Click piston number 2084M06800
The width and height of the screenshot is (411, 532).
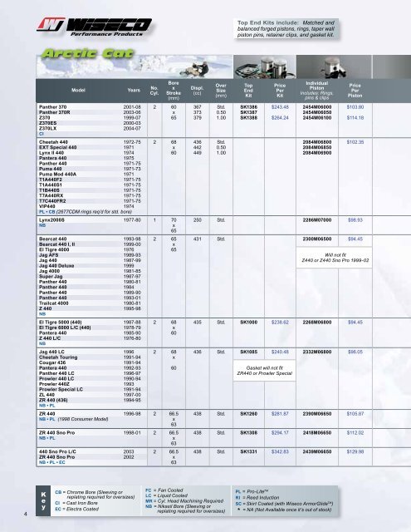click(x=317, y=142)
